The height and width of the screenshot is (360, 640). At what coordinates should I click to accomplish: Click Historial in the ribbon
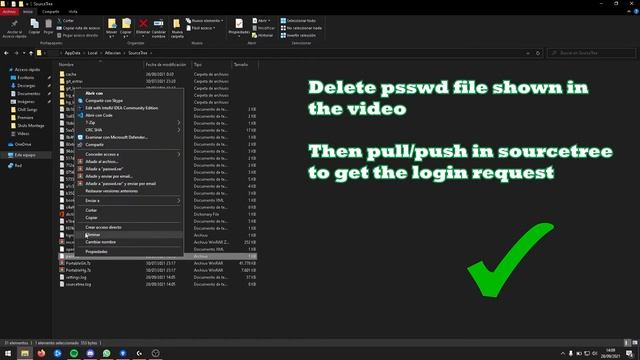click(263, 36)
